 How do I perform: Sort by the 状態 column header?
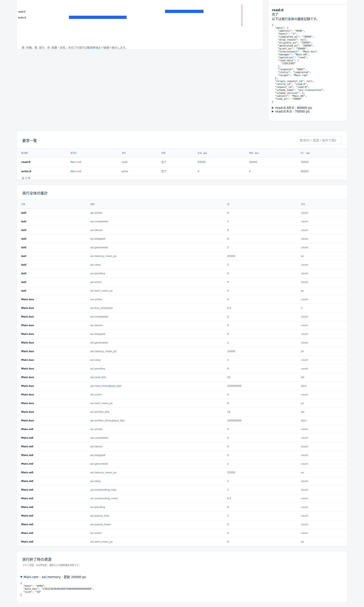(163, 153)
